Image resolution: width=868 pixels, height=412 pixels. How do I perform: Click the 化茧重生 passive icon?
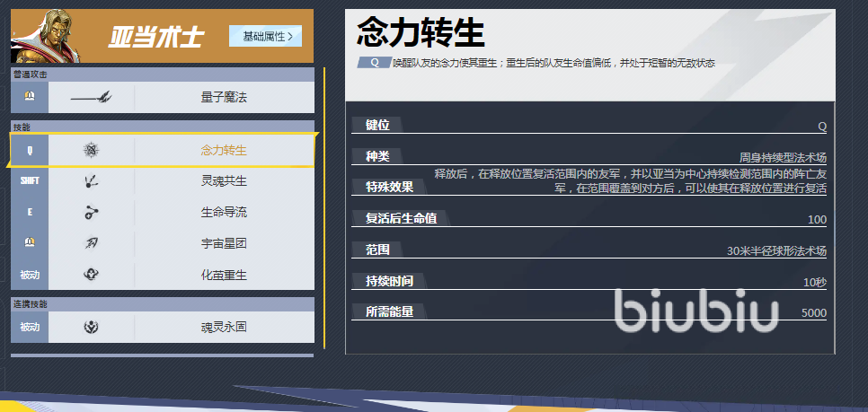[91, 274]
